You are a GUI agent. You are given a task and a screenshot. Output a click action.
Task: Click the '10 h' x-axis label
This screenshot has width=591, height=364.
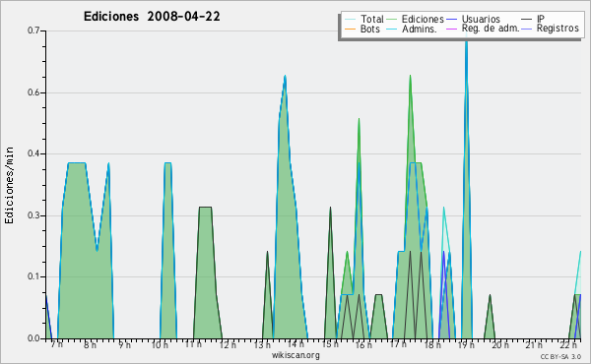(160, 344)
